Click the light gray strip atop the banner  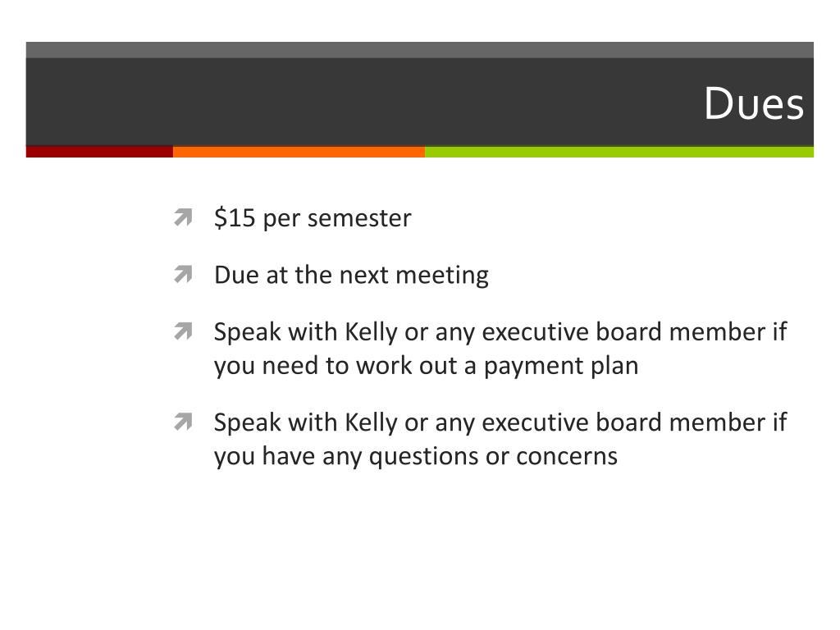(419, 50)
